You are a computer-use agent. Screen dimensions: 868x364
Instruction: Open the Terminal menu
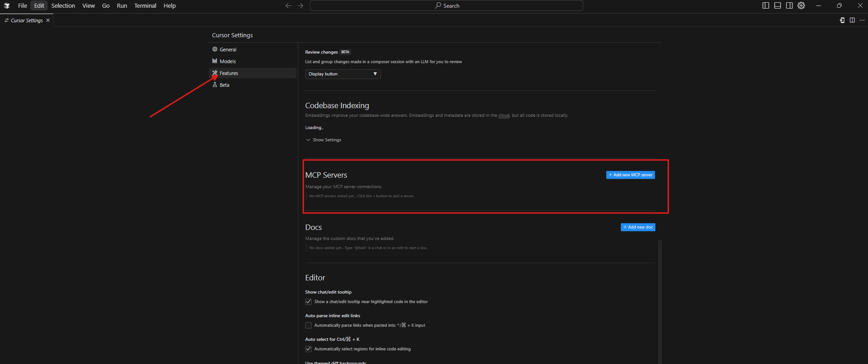[x=145, y=5]
